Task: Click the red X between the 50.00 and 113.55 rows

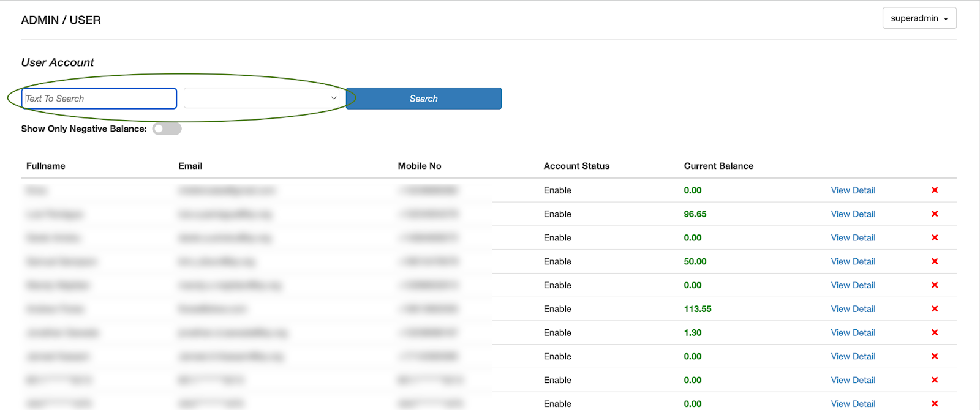Action: coord(935,285)
